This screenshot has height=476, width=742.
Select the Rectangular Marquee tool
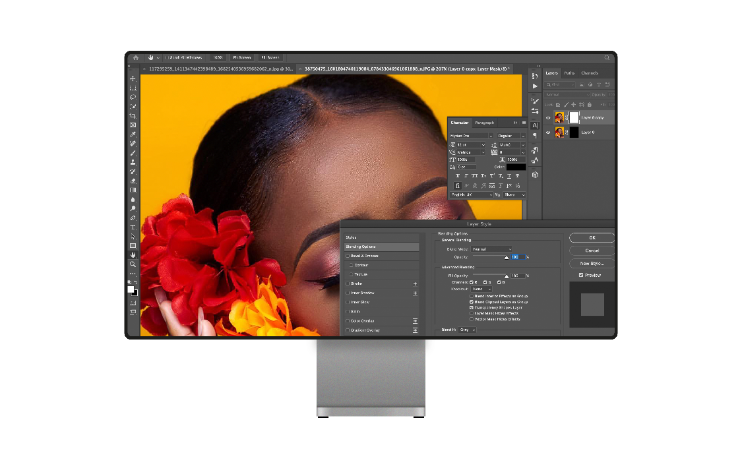tap(133, 88)
